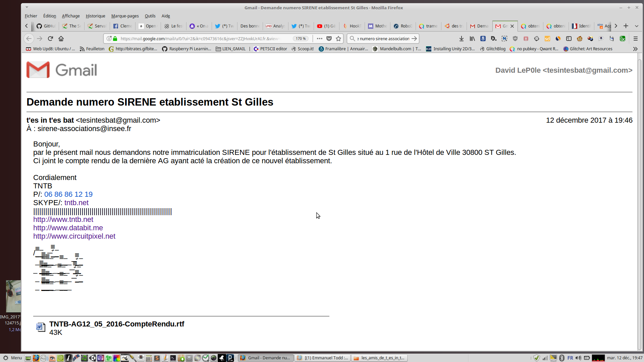Expand the list all tabs arrow

coord(636,26)
